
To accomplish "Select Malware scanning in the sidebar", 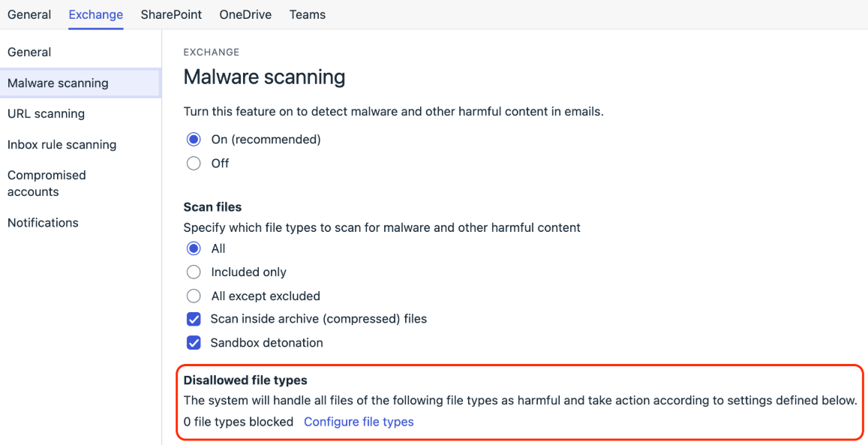I will (x=80, y=83).
